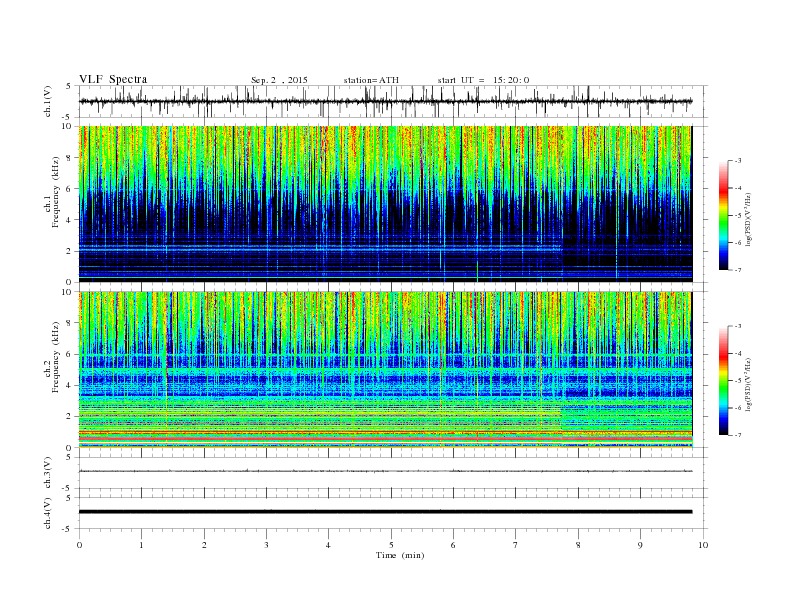Click time axis tick label "2"

click(204, 545)
